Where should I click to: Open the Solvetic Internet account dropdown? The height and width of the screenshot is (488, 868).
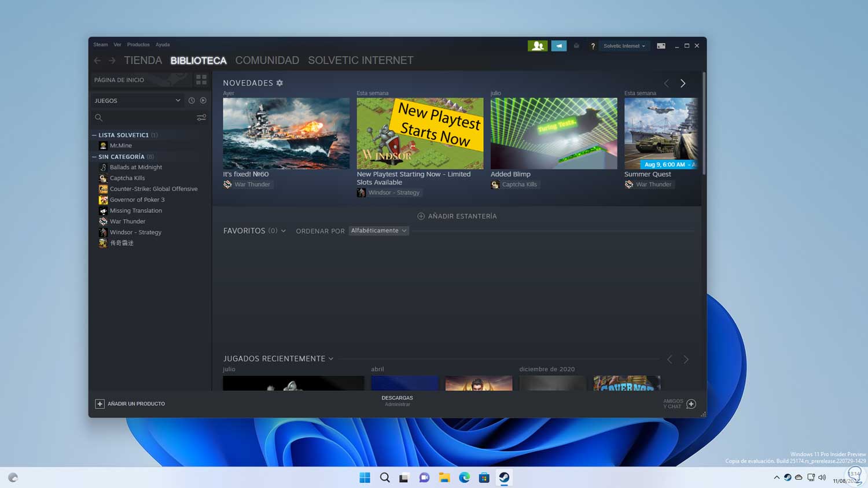pyautogui.click(x=624, y=46)
